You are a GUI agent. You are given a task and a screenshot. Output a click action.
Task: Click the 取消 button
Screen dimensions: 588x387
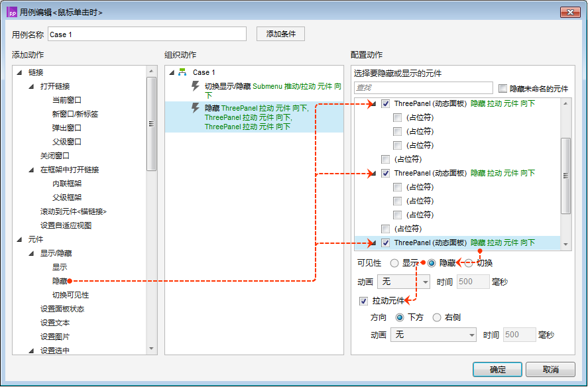(x=550, y=369)
